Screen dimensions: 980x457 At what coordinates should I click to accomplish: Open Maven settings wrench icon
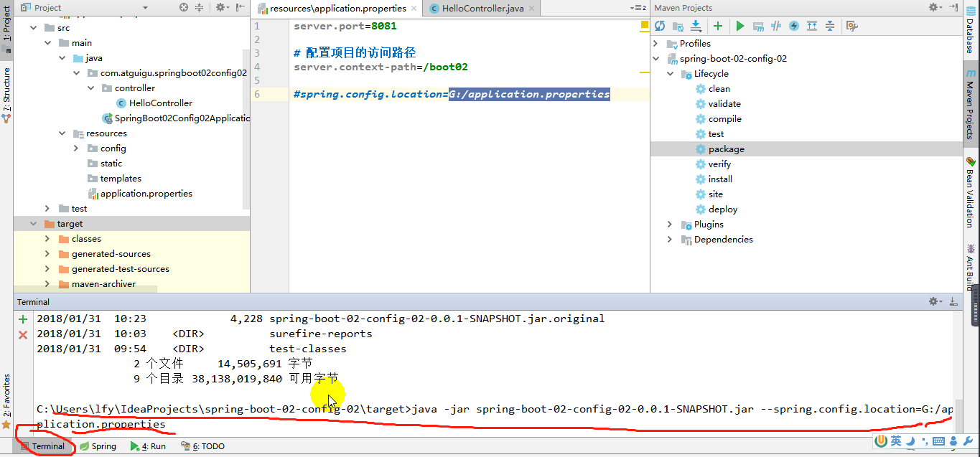(x=852, y=26)
